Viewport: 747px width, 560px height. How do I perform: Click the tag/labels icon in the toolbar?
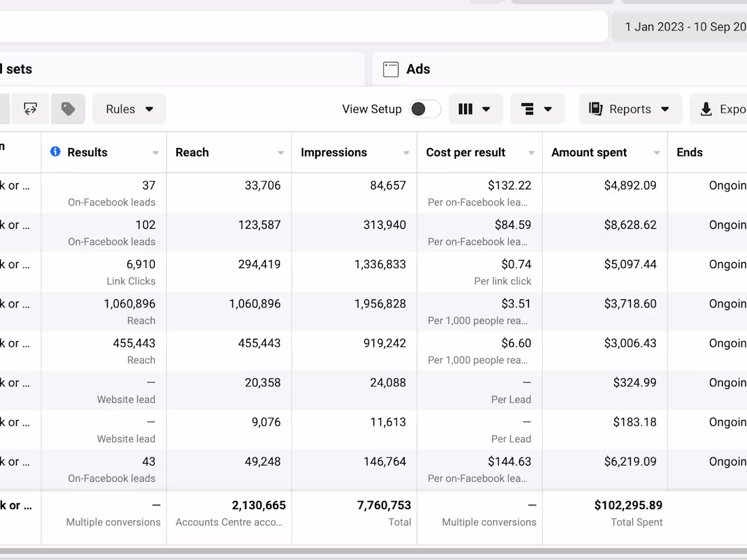(67, 109)
